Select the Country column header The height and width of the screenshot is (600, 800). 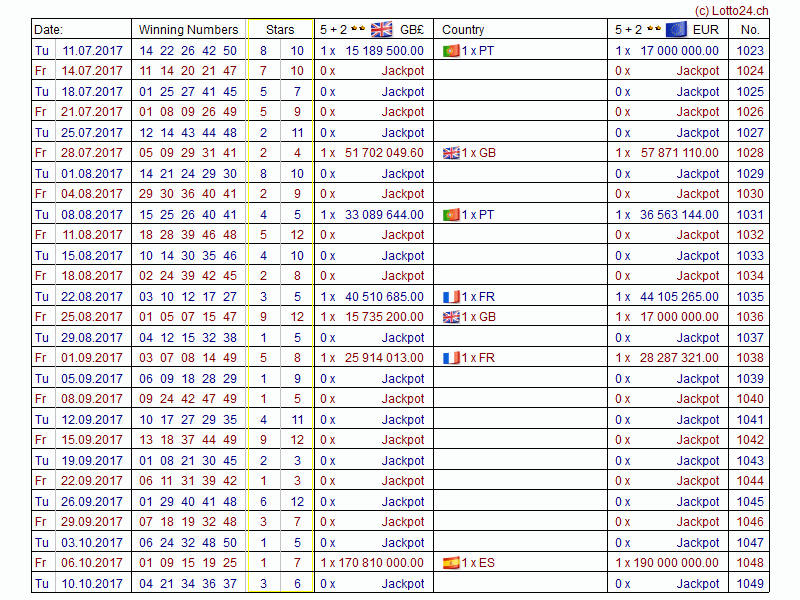[x=463, y=30]
